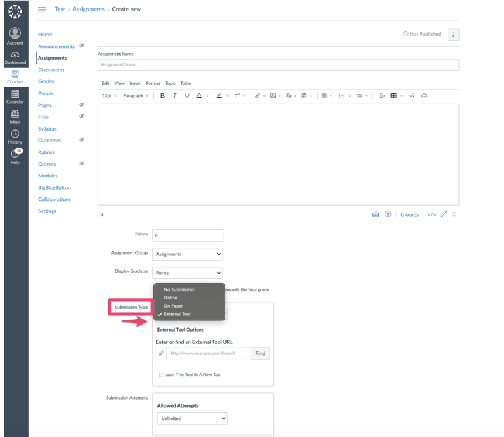Open the equation editor icon
This screenshot has height=437, width=504.
pyautogui.click(x=412, y=95)
